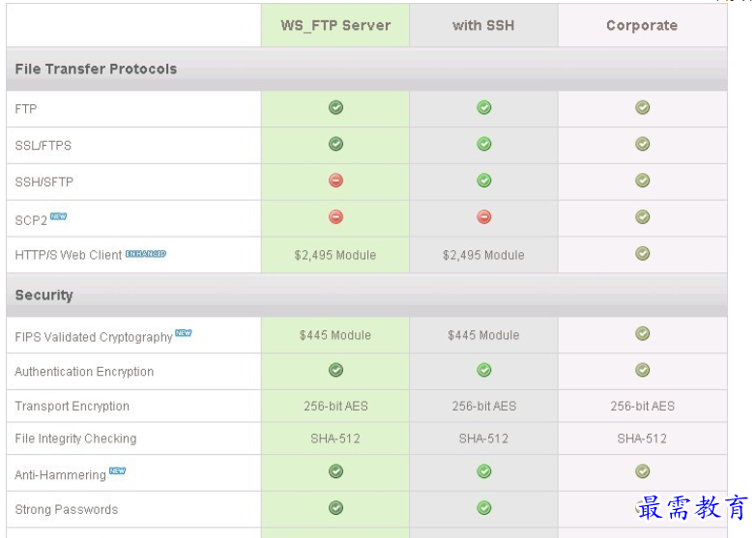Click Authentication Encryption check in with SSH column
Viewport: 756px width, 538px height.
pos(483,370)
